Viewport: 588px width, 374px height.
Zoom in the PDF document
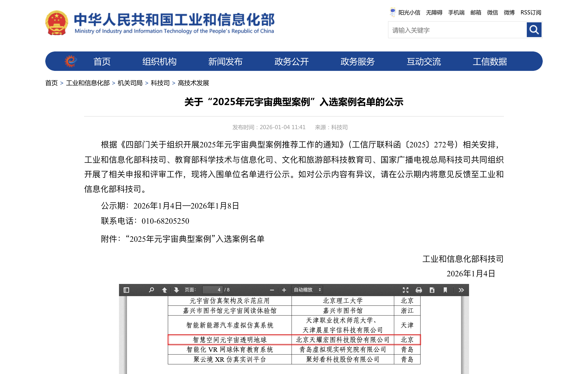tap(284, 290)
